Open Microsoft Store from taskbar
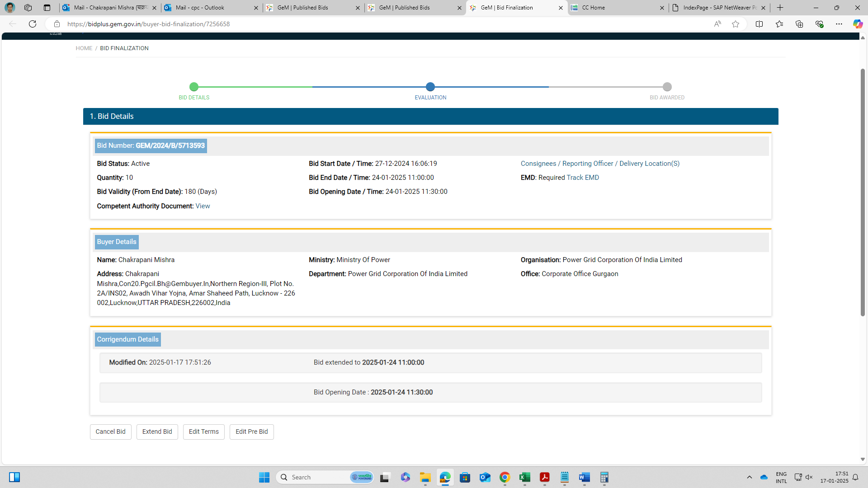The height and width of the screenshot is (488, 868). coord(465,477)
